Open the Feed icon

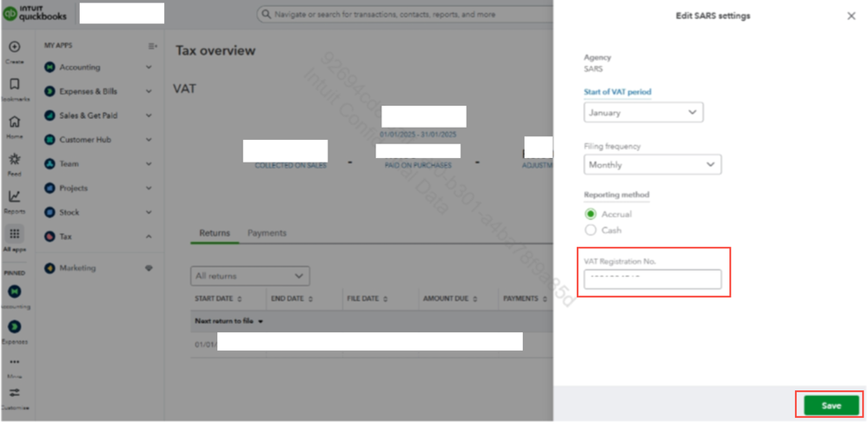point(15,159)
